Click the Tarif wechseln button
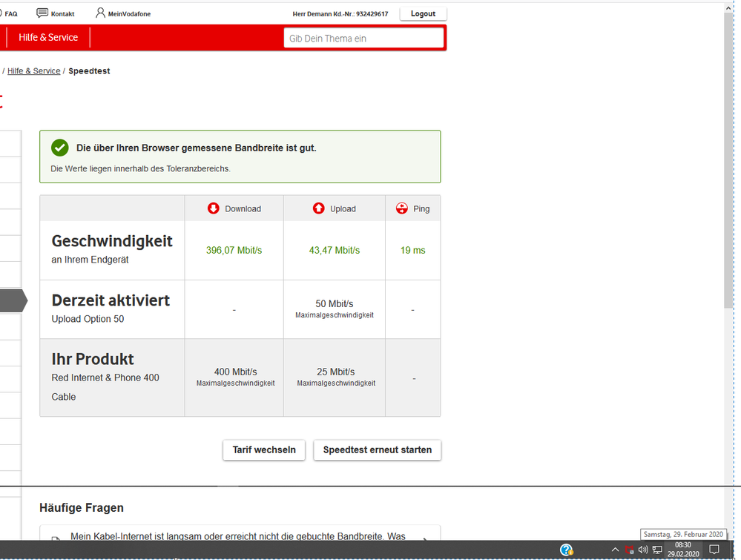 [x=264, y=450]
